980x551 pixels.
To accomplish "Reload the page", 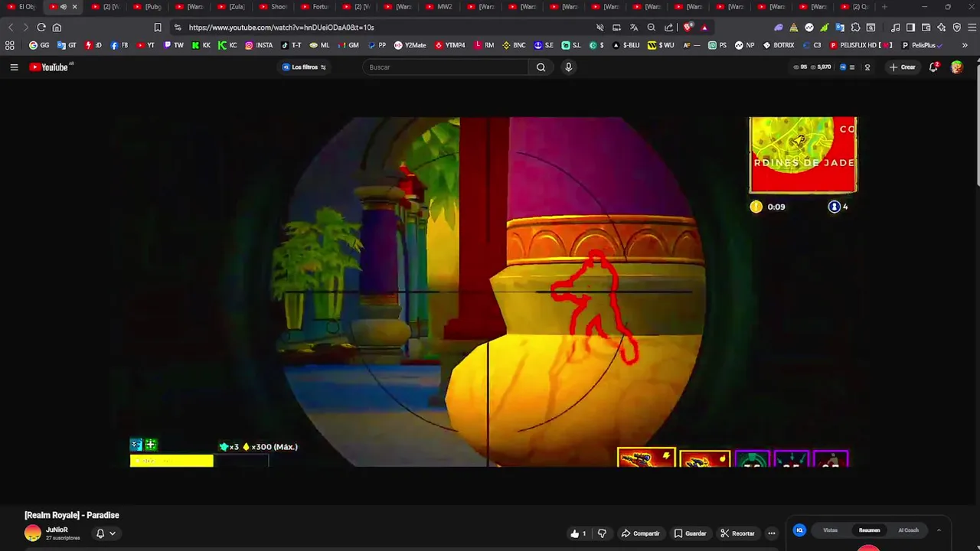I will [41, 28].
